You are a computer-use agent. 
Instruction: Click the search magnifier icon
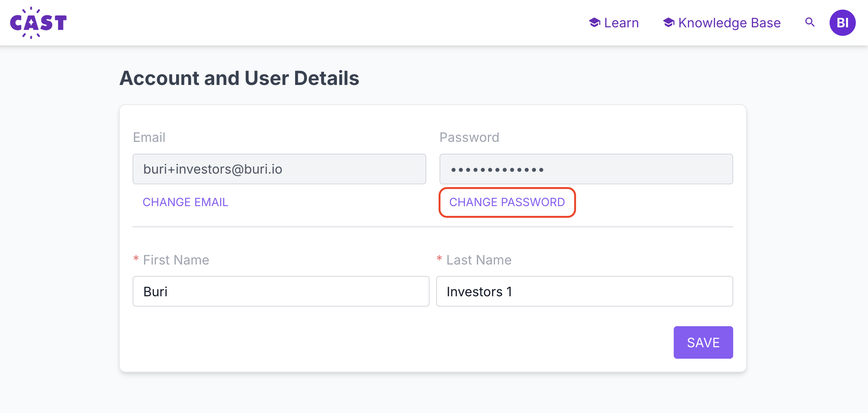810,23
